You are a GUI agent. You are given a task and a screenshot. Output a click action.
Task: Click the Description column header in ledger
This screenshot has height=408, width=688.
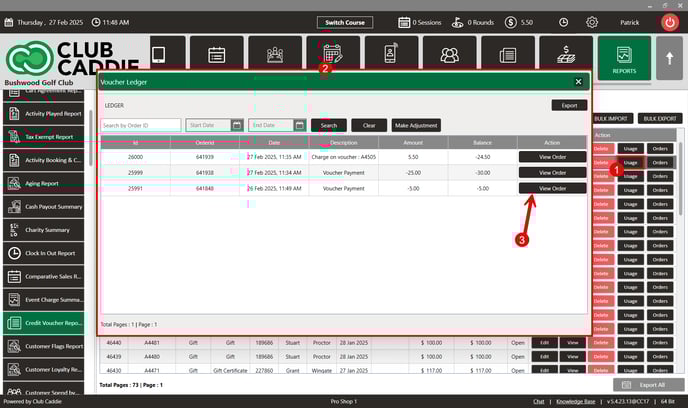click(344, 143)
